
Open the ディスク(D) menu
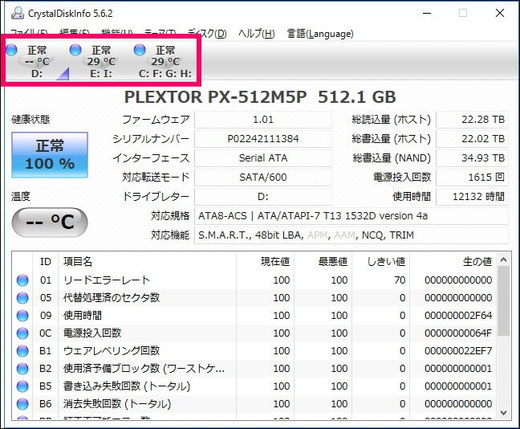(x=207, y=34)
